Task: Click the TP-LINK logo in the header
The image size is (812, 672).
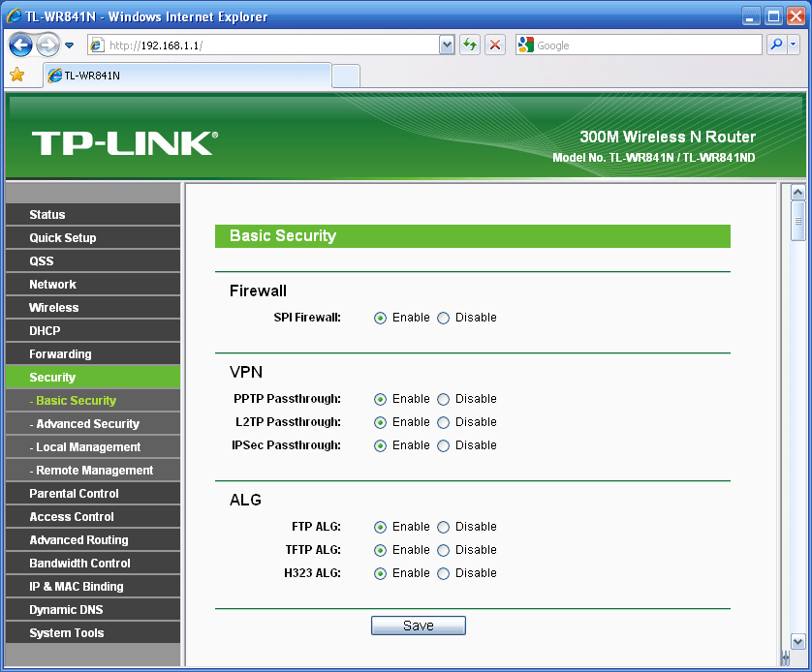Action: [125, 143]
